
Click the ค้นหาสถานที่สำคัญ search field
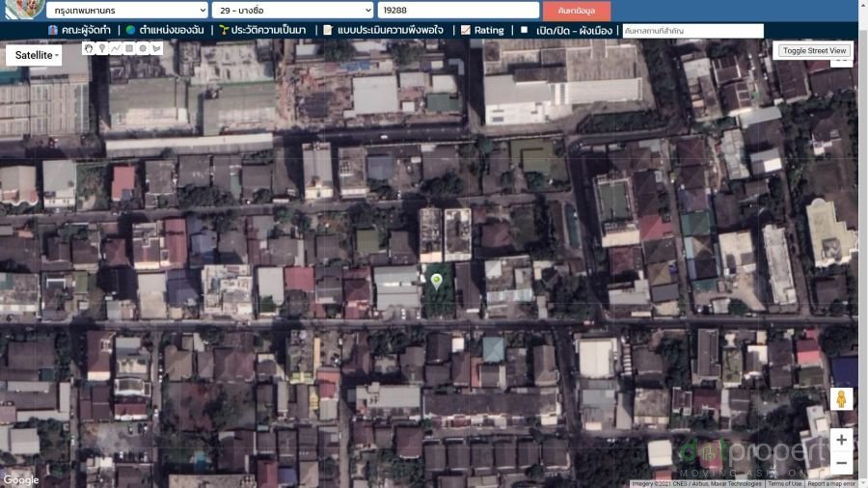[692, 31]
